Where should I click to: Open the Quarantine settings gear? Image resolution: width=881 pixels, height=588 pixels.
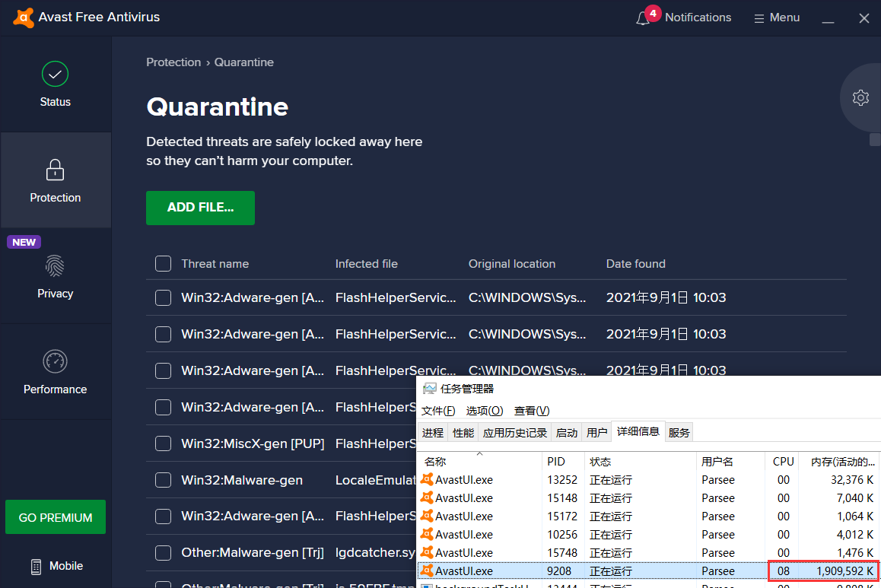pyautogui.click(x=860, y=97)
